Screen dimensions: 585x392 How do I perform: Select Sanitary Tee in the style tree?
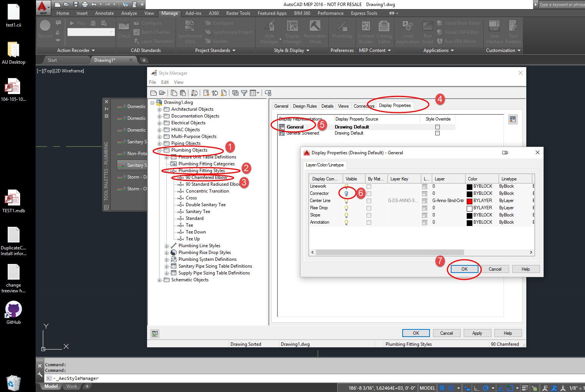198,212
